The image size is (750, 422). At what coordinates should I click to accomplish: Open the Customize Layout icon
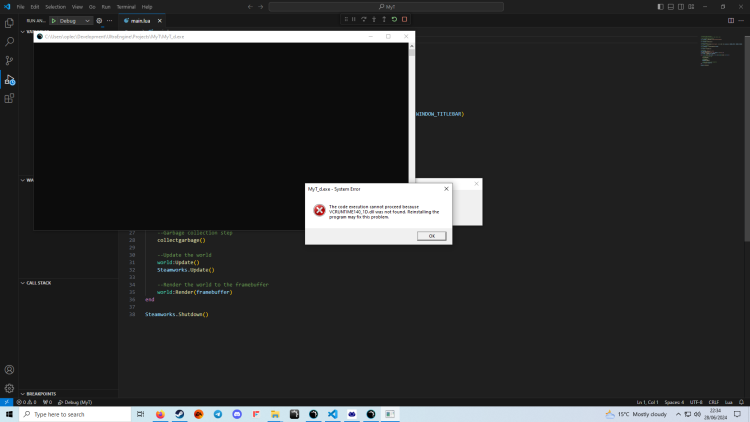pos(691,7)
